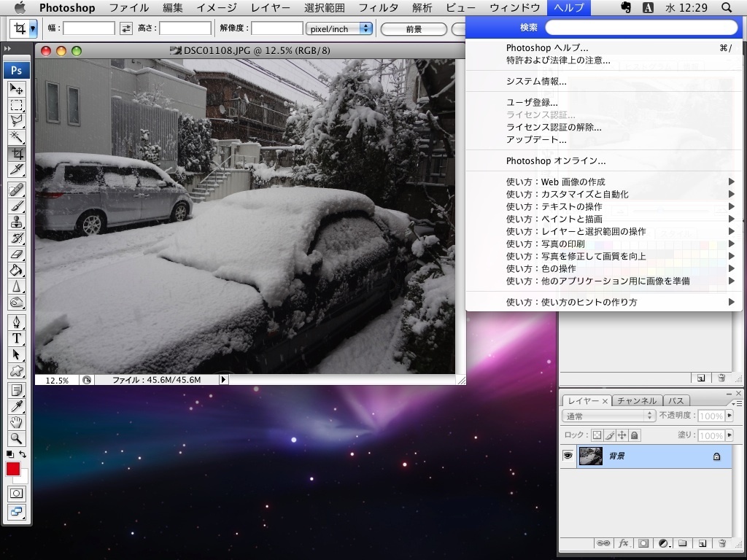This screenshot has height=560, width=747.
Task: Hide the 背景 layer with eye icon
Action: pos(568,456)
